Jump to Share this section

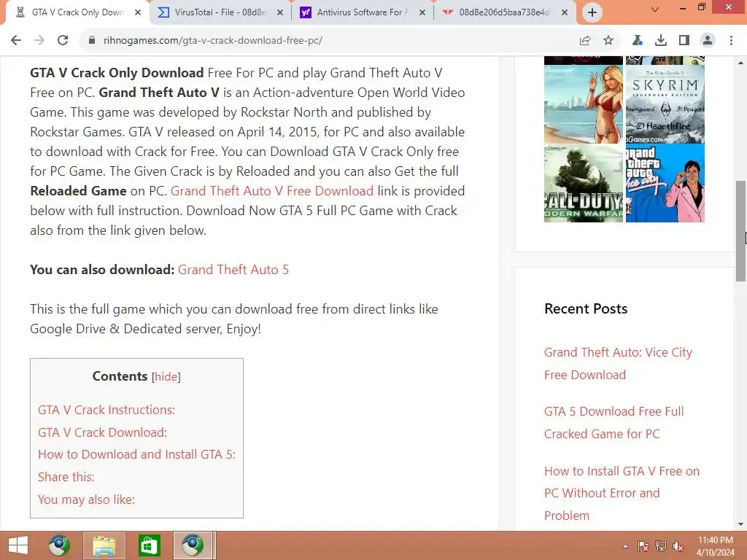pos(66,477)
